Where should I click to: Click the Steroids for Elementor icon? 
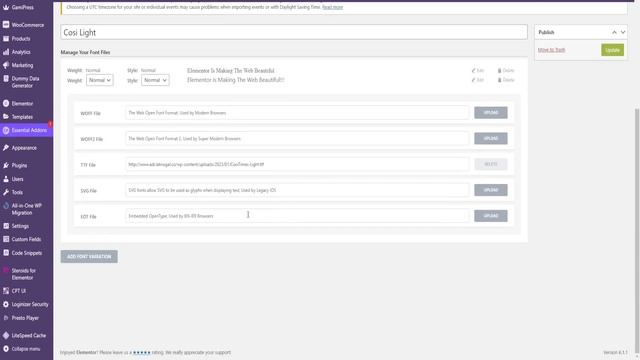(6, 270)
